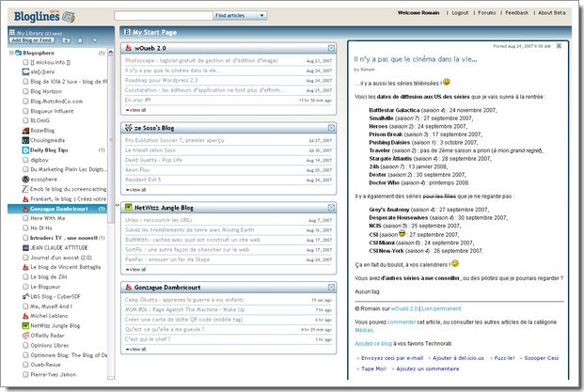The height and width of the screenshot is (392, 584).
Task: Select the ale[x]sens feed icon
Action: tap(25, 71)
